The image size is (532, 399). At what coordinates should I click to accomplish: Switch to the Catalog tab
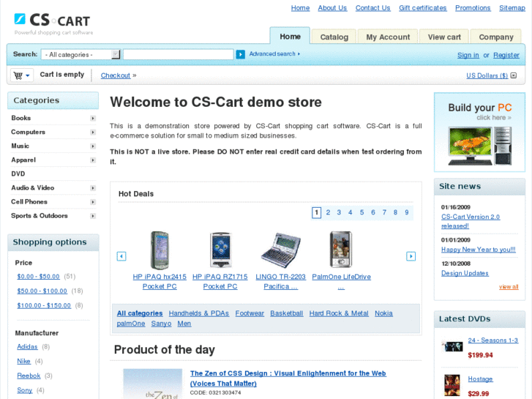(x=334, y=37)
